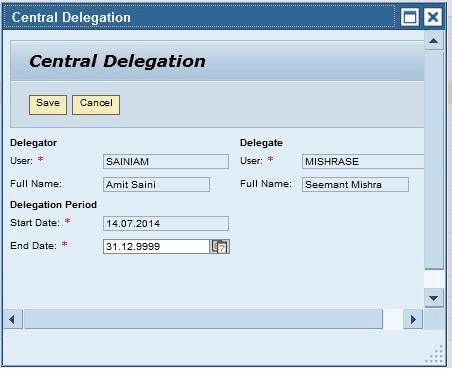Click the Central Delegation header heading
Screen dimensions: 452x369
coord(117,61)
